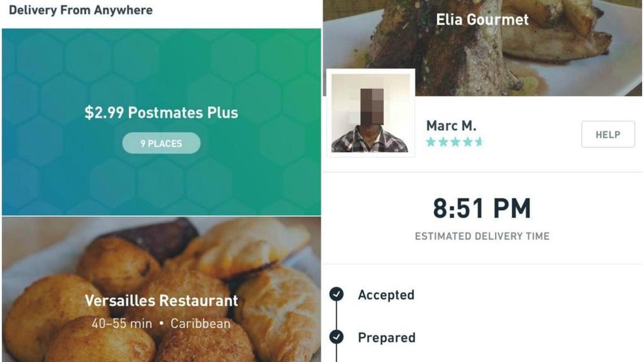This screenshot has height=362, width=644.
Task: Click the Prepared status checkmark icon
Action: 336,337
